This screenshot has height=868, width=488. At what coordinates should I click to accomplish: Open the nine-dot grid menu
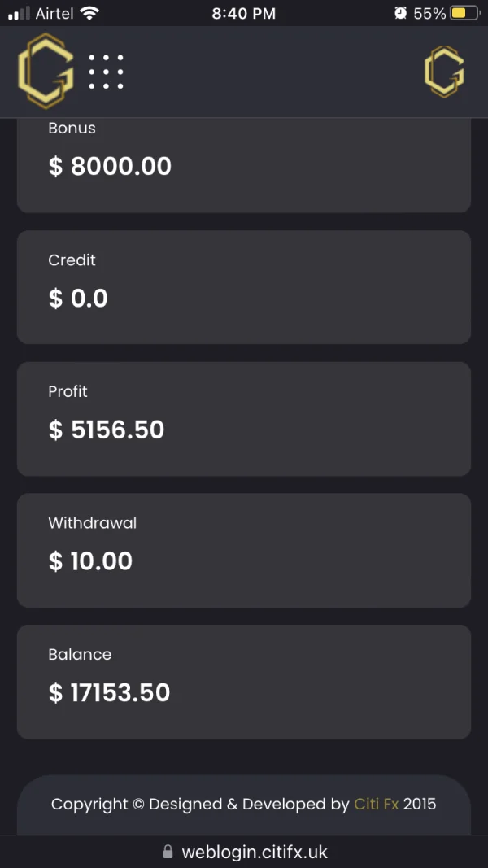(x=106, y=72)
